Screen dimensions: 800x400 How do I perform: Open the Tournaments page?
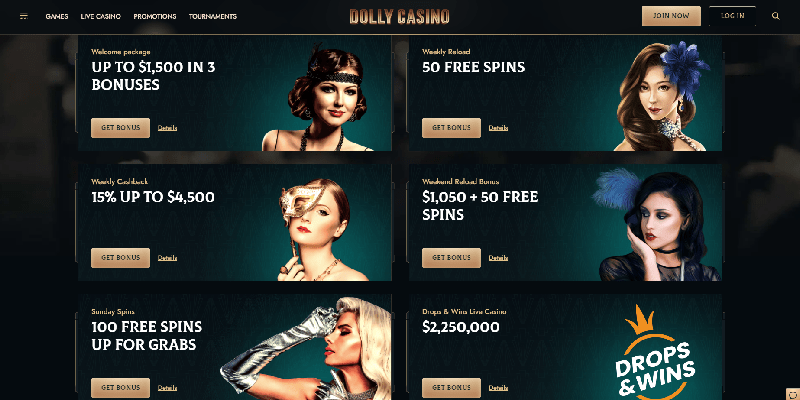tap(213, 16)
